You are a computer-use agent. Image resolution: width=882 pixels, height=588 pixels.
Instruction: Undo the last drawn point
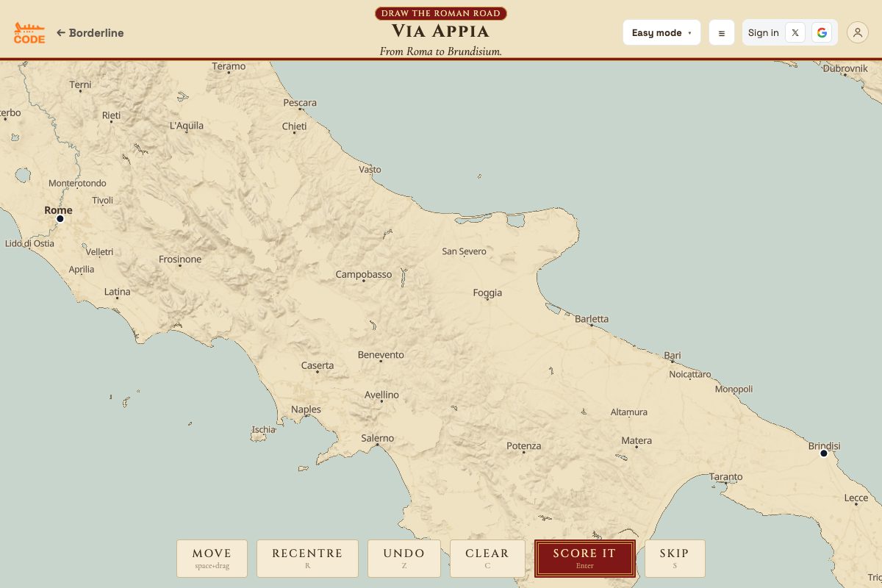[x=404, y=559]
